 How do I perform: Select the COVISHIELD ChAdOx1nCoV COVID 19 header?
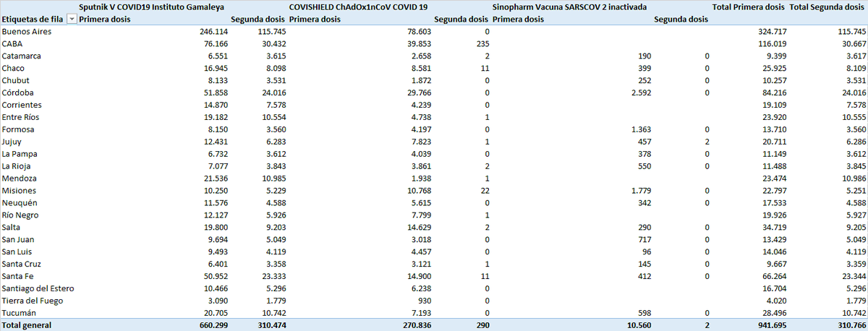[358, 6]
